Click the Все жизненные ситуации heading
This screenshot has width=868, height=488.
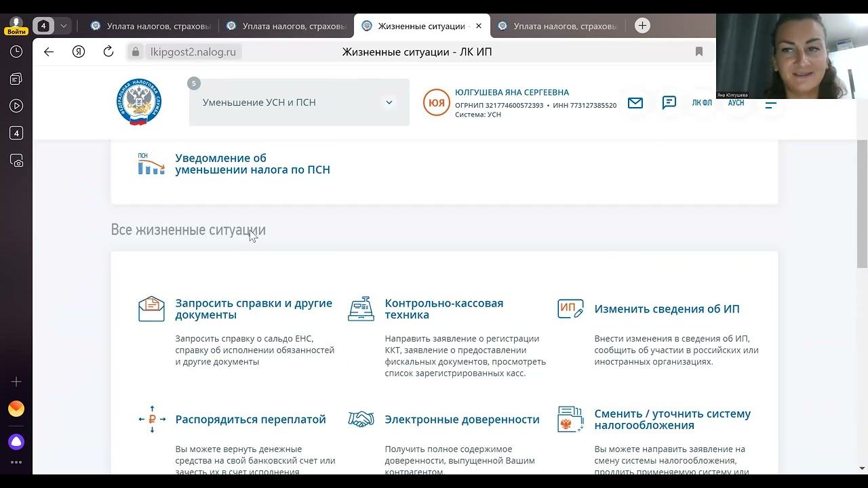[189, 230]
